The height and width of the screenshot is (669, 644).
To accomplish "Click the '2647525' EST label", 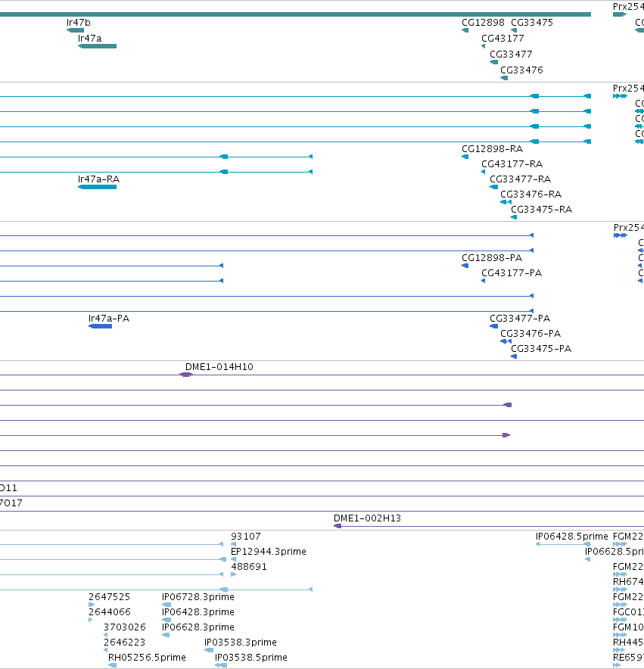I will [109, 597].
